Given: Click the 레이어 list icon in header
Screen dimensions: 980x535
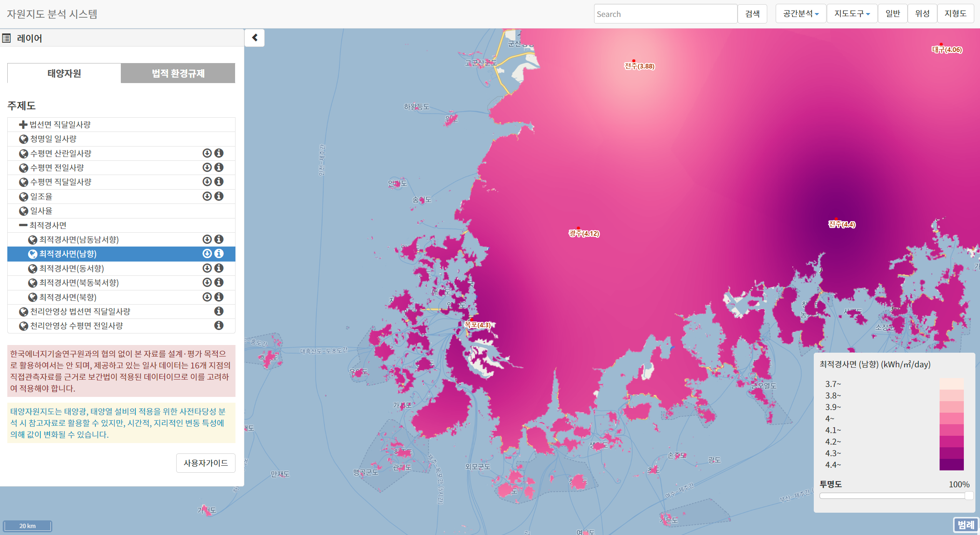Looking at the screenshot, I should point(7,38).
